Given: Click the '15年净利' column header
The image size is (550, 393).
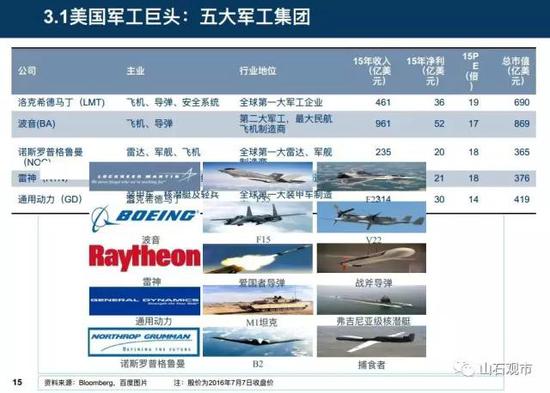Looking at the screenshot, I should (x=425, y=71).
